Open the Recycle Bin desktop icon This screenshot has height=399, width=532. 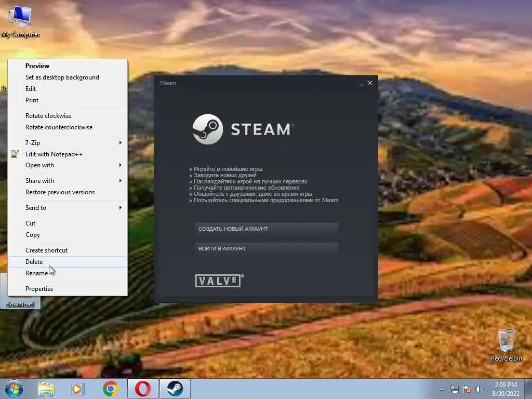(506, 345)
